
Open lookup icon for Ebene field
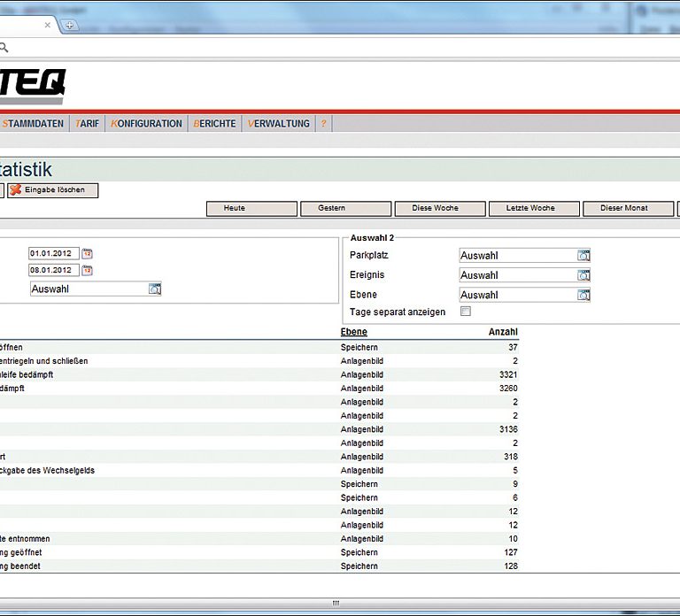pos(583,296)
